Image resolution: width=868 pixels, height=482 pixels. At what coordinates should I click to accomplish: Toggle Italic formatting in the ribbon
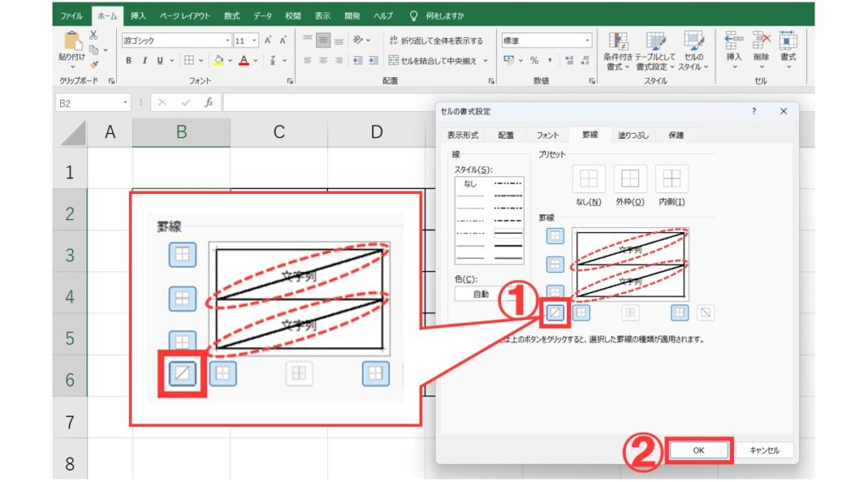click(144, 60)
